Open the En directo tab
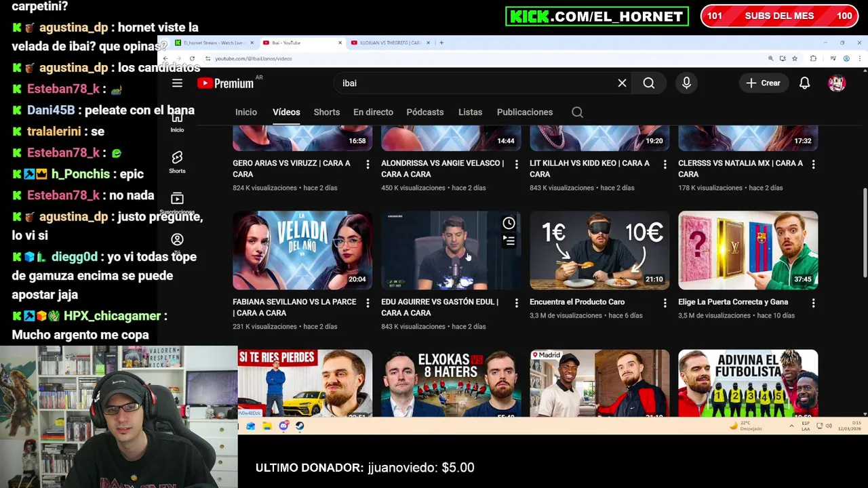This screenshot has width=868, height=488. pos(373,112)
